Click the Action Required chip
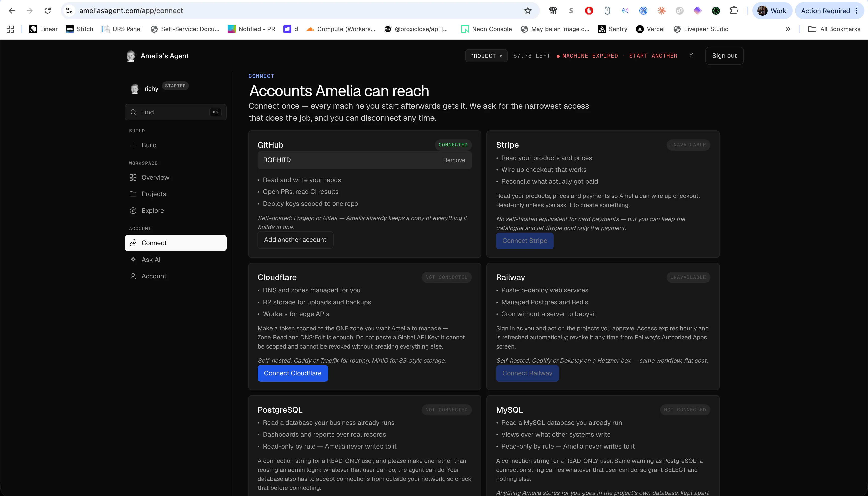Viewport: 868px width, 496px height. pyautogui.click(x=830, y=11)
